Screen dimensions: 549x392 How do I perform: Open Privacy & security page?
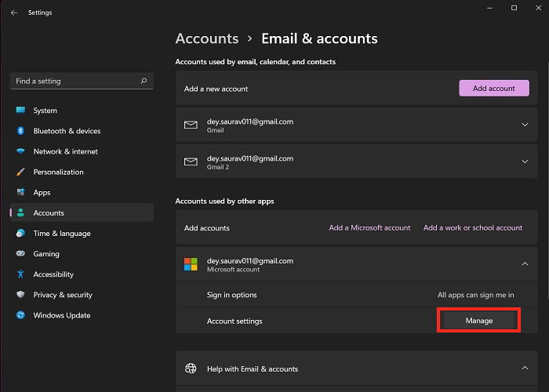coord(63,295)
